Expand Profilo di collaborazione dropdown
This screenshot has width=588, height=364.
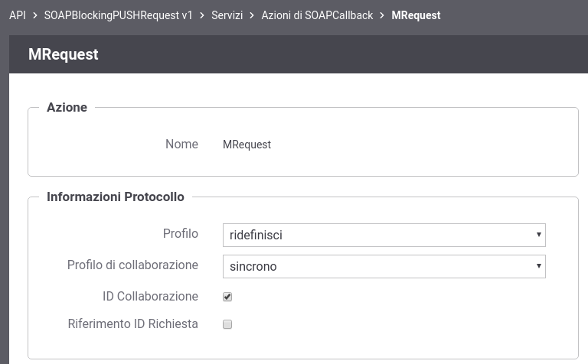pos(384,267)
